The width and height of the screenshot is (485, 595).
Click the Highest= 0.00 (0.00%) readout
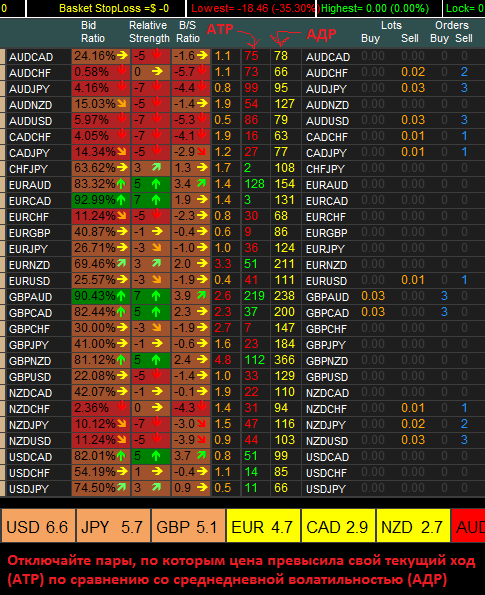(x=375, y=8)
